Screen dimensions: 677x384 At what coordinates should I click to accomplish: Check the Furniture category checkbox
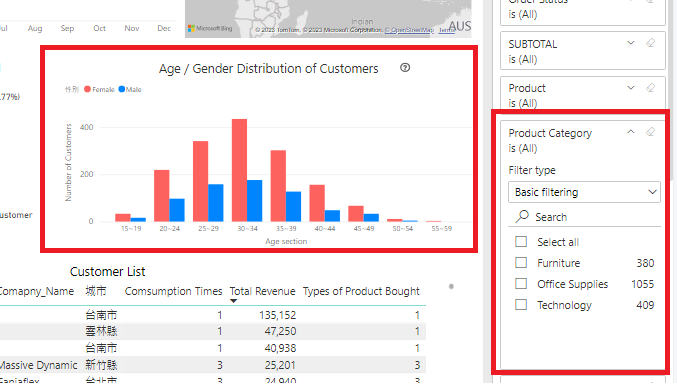click(521, 263)
